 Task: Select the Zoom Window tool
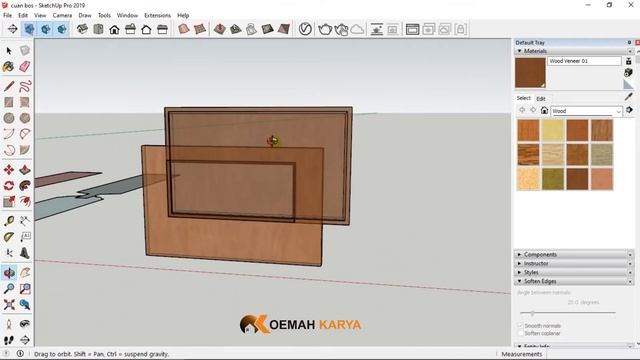click(25, 289)
